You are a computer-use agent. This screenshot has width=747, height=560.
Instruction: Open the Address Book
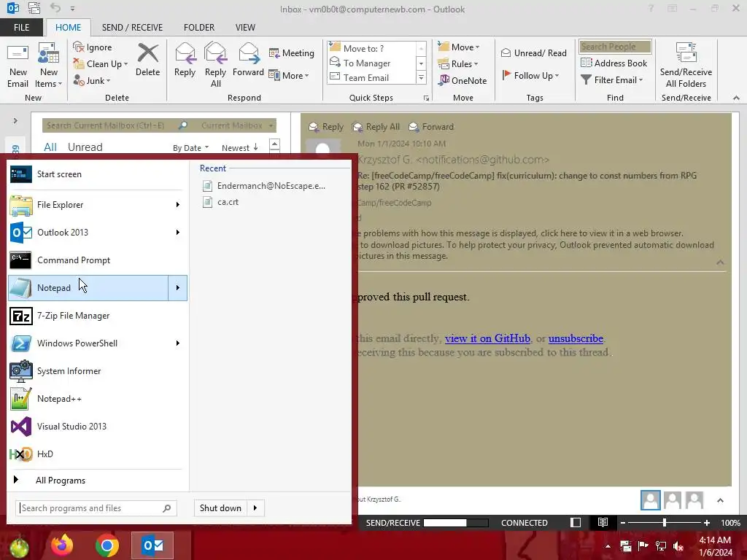point(614,63)
